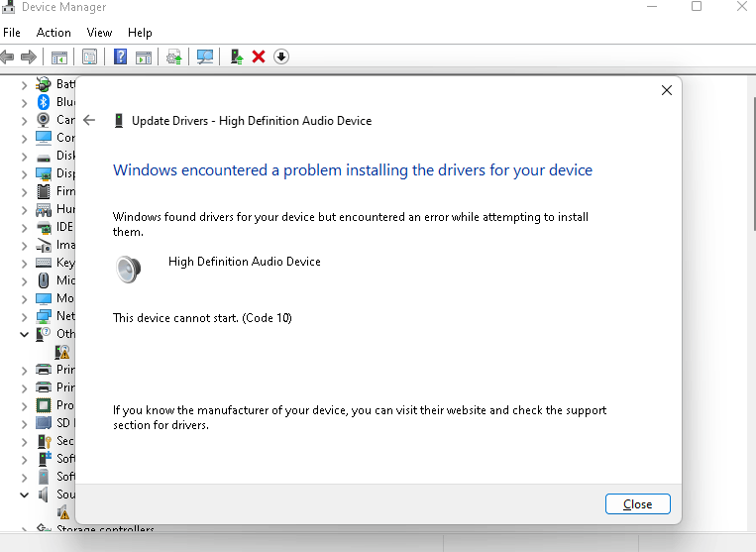Select the Keyboards category icon
Viewport: 756px width, 552px height.
[x=44, y=263]
